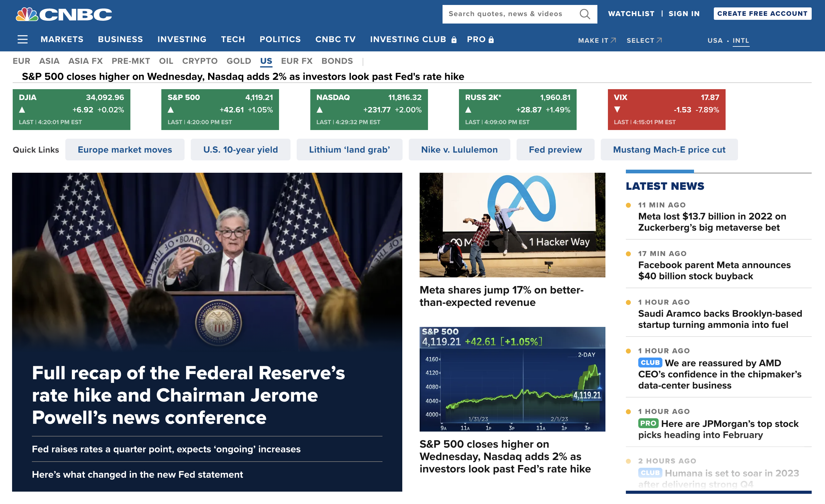The image size is (825, 504).
Task: Click the Make It external arrow icon
Action: pos(613,40)
